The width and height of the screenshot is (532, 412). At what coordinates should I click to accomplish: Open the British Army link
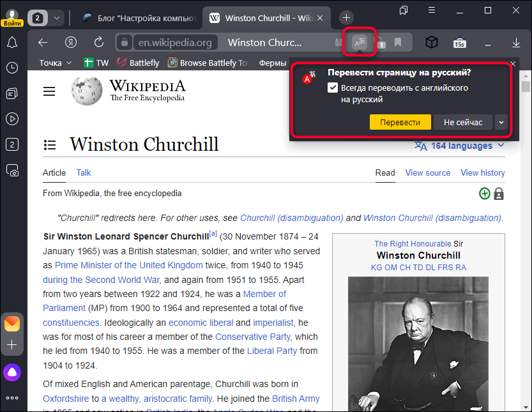pyautogui.click(x=296, y=399)
